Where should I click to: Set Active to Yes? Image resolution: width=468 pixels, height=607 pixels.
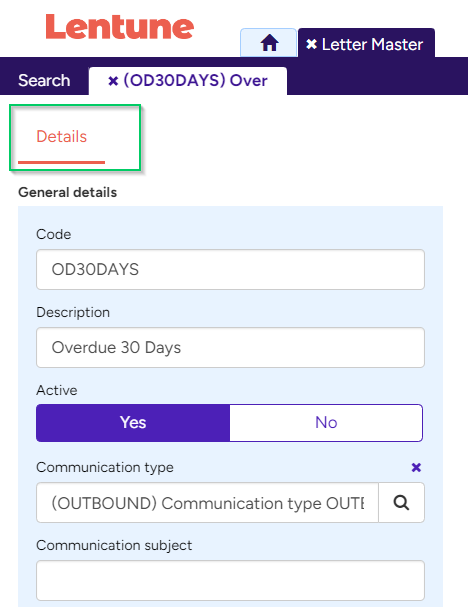tap(133, 423)
